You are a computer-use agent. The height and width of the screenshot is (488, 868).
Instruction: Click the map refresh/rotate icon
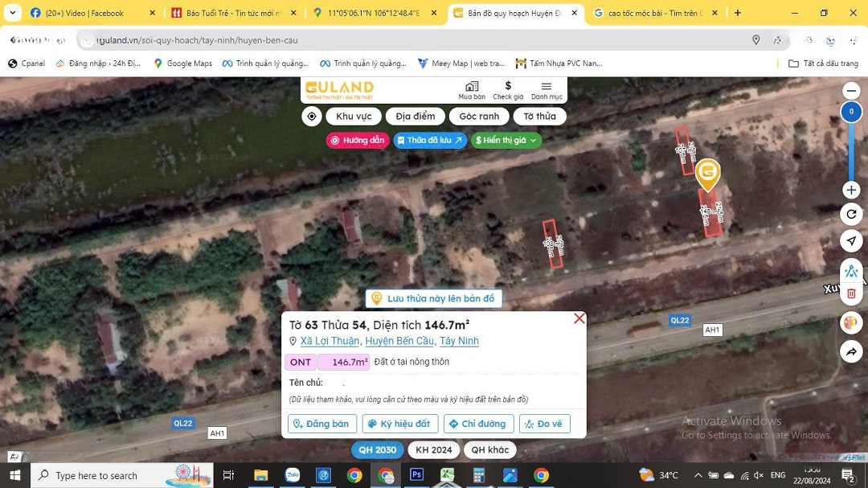851,214
